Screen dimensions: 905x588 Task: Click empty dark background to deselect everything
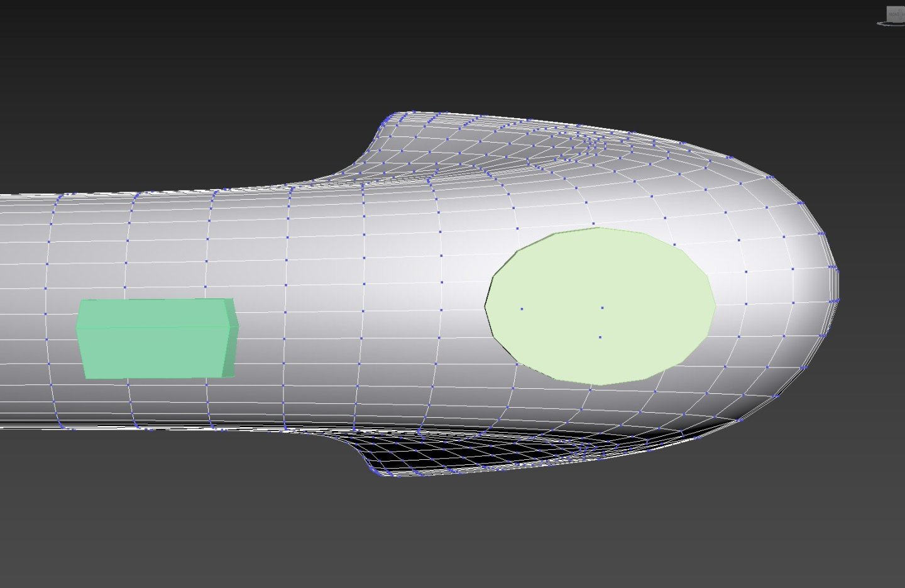coord(189,63)
